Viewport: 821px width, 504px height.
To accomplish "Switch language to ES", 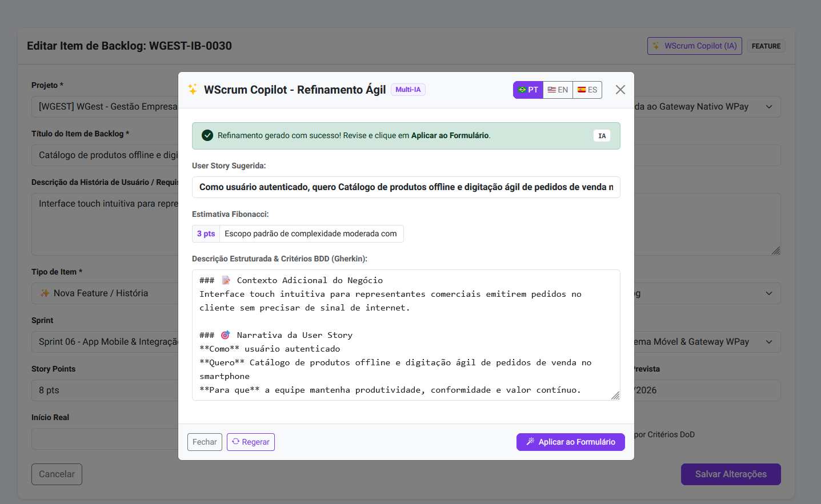I will 587,90.
